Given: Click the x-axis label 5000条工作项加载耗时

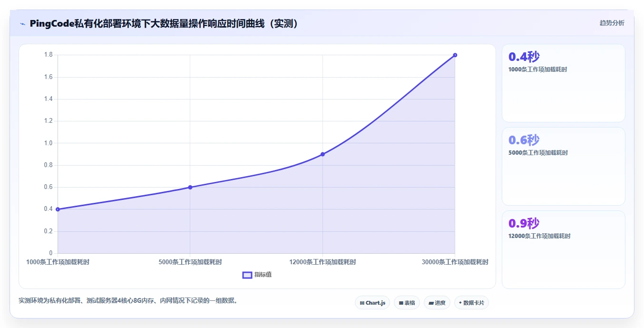Looking at the screenshot, I should [x=190, y=262].
